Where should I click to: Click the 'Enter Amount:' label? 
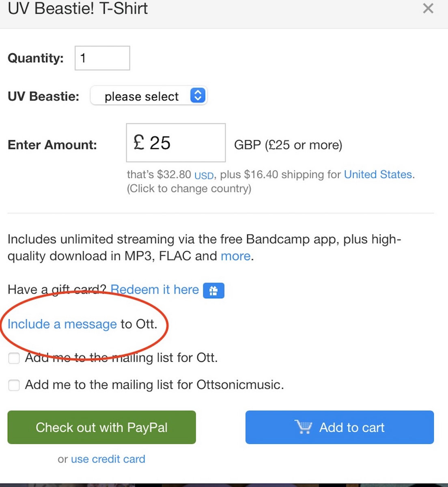coord(52,145)
